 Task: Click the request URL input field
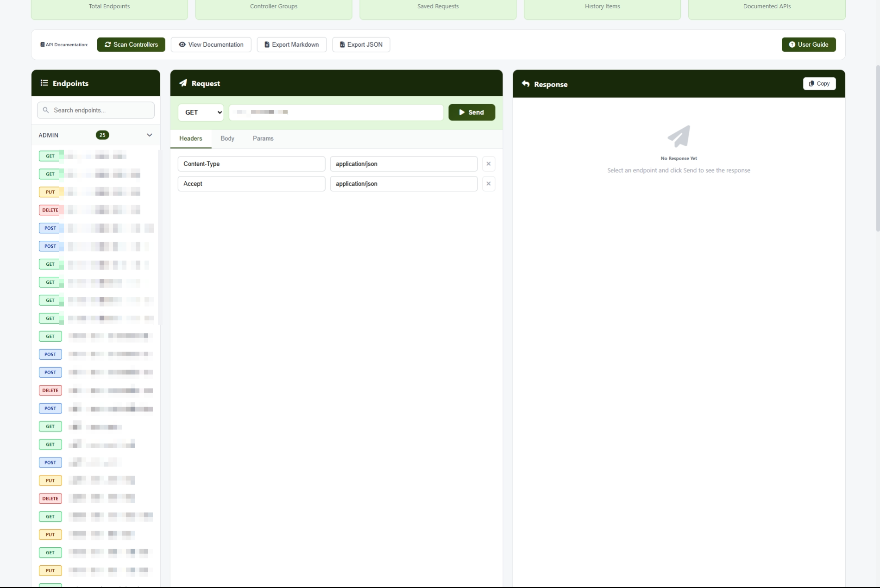[x=336, y=113]
